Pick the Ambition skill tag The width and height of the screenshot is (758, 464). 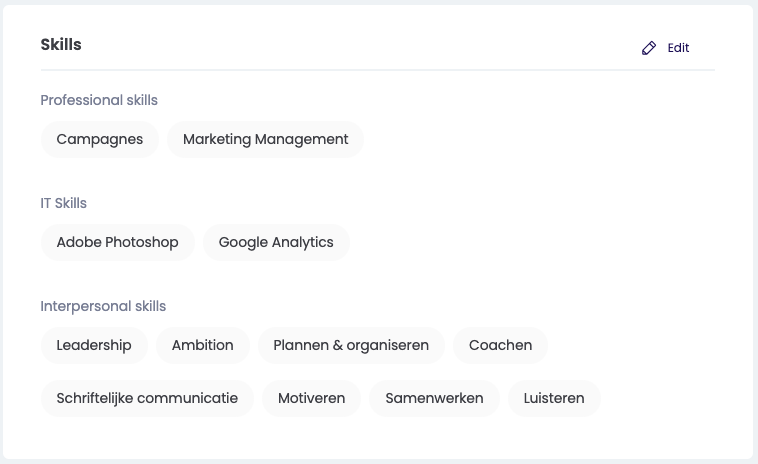(202, 345)
